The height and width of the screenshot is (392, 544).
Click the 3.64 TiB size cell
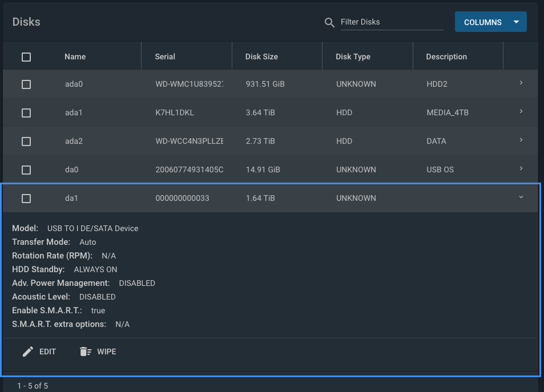[x=260, y=112]
